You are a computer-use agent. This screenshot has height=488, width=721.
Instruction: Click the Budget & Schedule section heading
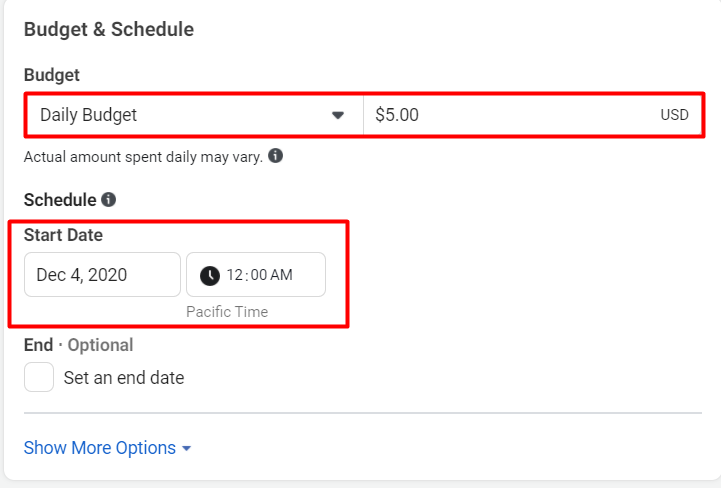[109, 29]
